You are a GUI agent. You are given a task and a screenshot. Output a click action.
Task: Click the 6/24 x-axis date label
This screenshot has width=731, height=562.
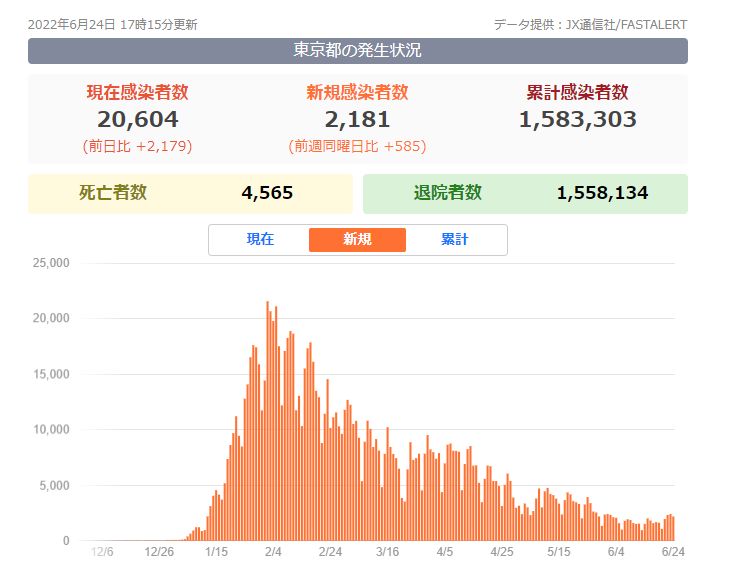tap(673, 552)
